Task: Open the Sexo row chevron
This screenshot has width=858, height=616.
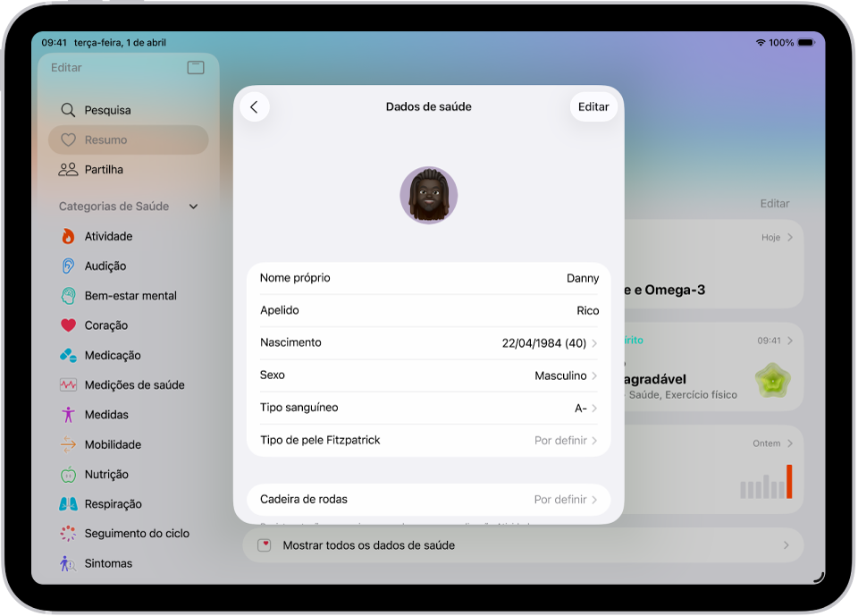Action: point(594,376)
